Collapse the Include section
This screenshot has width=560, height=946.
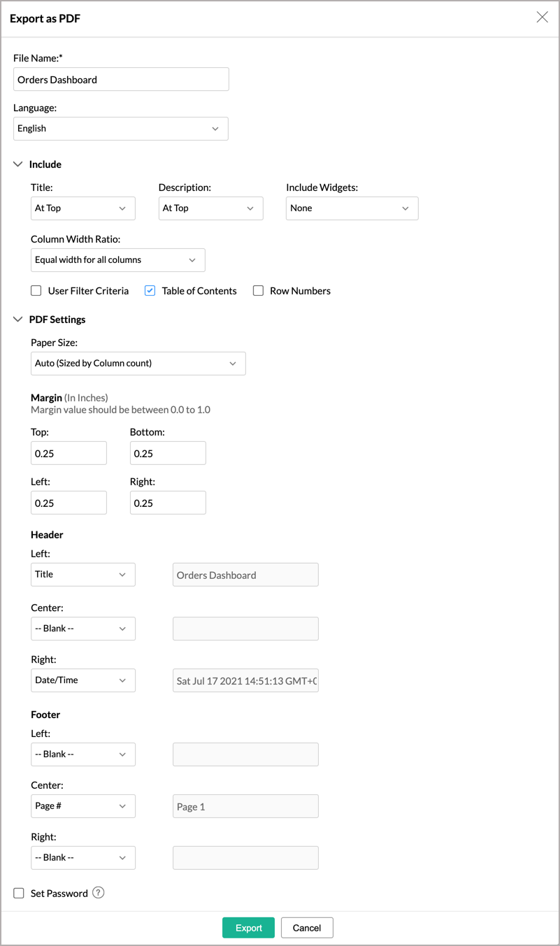tap(17, 164)
